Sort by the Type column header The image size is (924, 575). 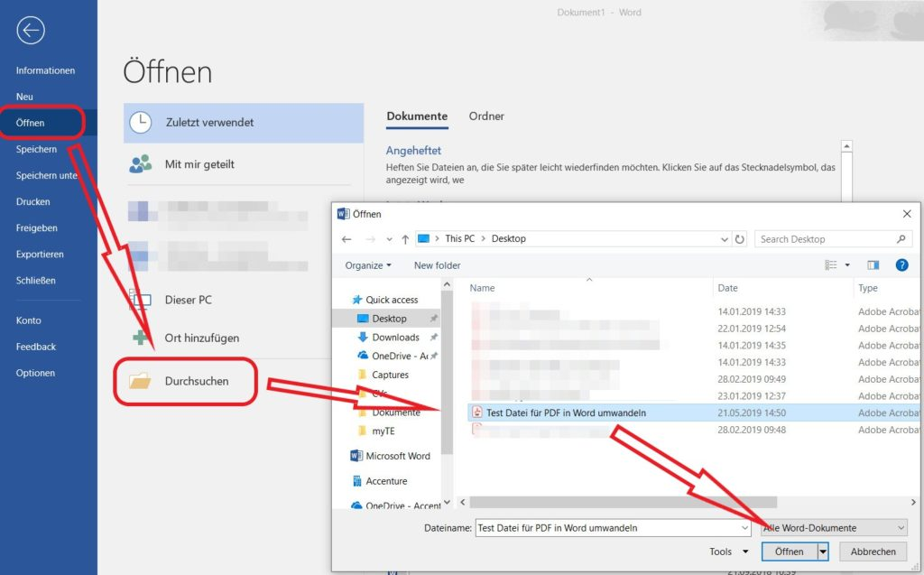click(x=868, y=288)
